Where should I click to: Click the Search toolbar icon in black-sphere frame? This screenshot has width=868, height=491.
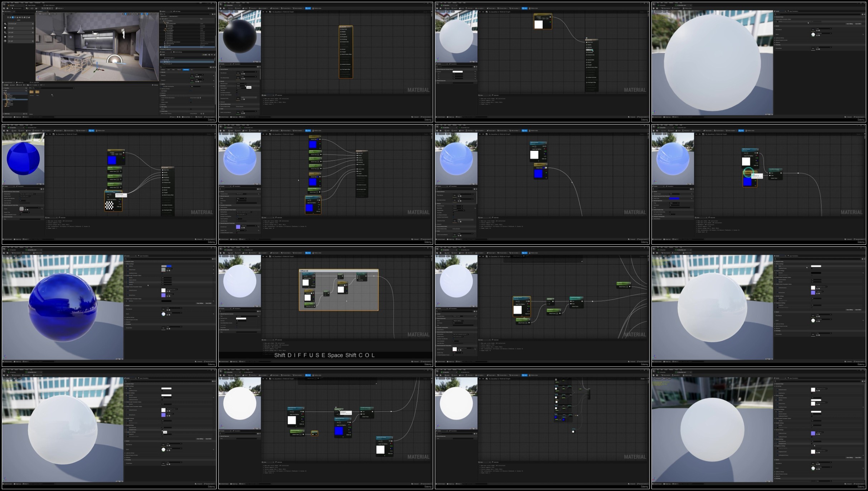[238, 8]
